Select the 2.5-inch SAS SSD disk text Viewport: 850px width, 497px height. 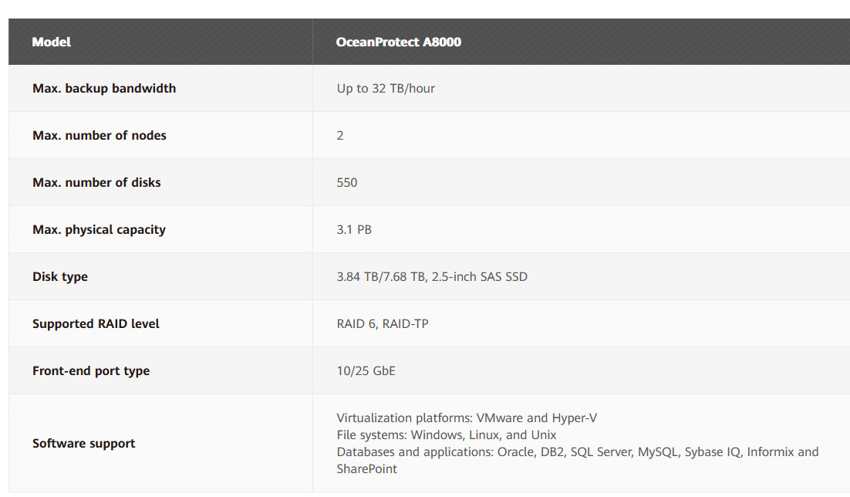pos(479,277)
